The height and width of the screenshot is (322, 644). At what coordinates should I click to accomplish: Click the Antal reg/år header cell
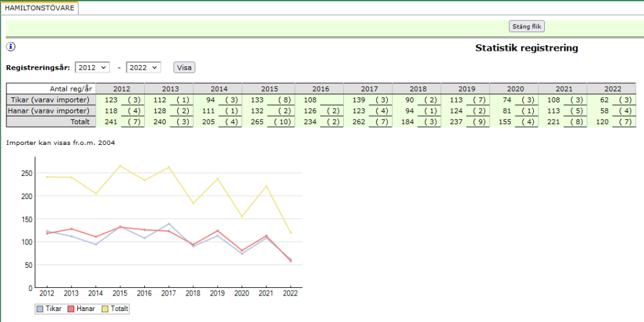click(52, 89)
